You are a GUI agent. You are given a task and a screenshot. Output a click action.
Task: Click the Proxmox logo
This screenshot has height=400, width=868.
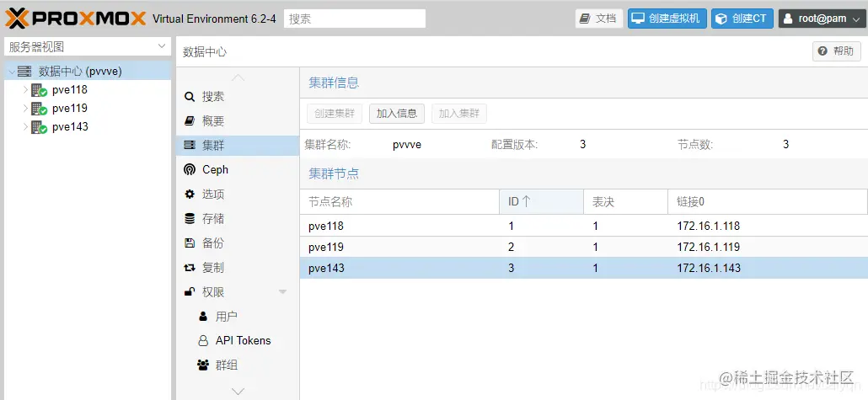coord(76,19)
